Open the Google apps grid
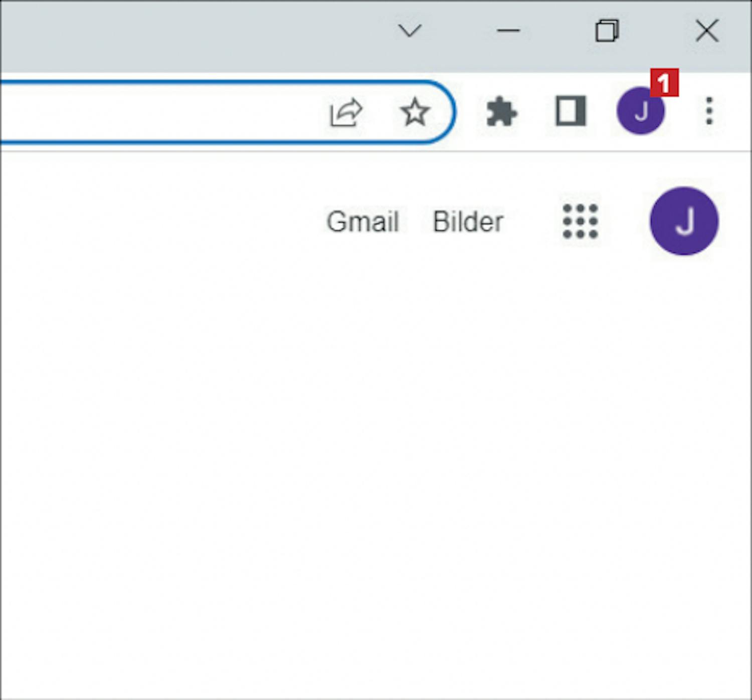 point(580,221)
